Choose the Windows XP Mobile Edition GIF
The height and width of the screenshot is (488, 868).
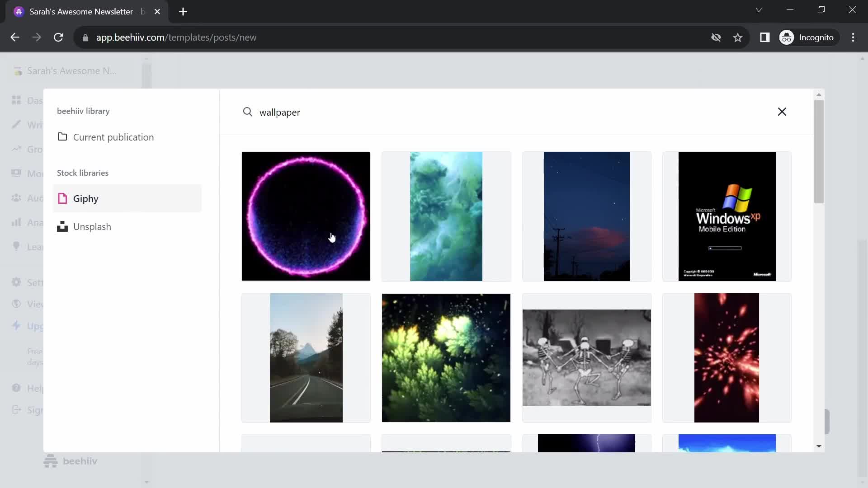726,216
